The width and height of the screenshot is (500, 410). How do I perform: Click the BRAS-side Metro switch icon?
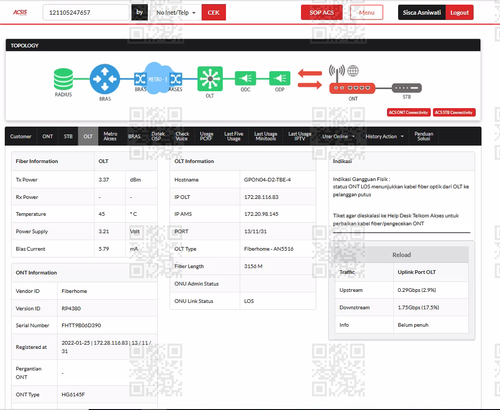click(140, 79)
